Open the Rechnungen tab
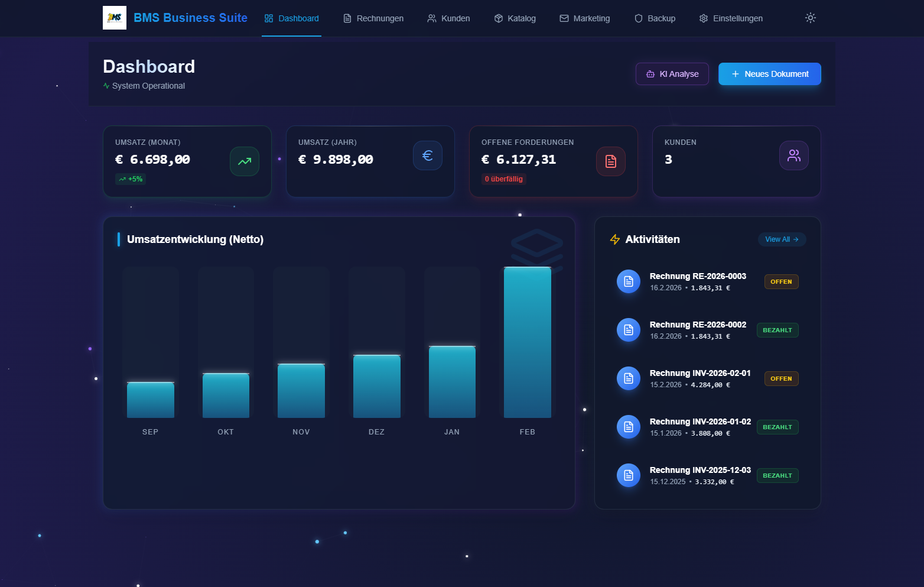The height and width of the screenshot is (587, 924). 373,18
